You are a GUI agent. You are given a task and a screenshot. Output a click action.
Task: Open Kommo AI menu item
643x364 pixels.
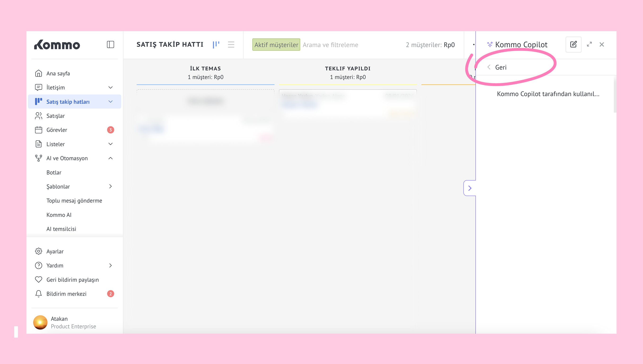click(x=59, y=215)
